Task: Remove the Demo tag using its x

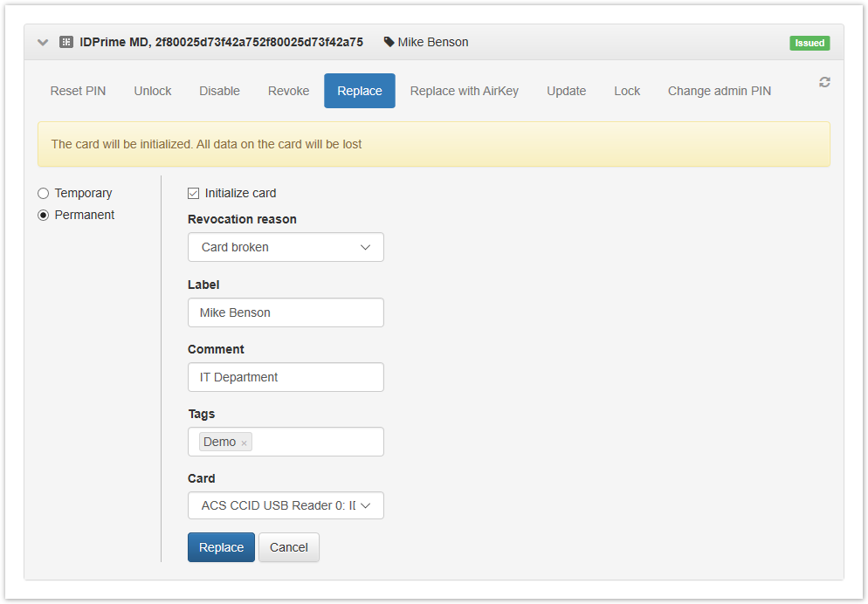Action: coord(245,443)
